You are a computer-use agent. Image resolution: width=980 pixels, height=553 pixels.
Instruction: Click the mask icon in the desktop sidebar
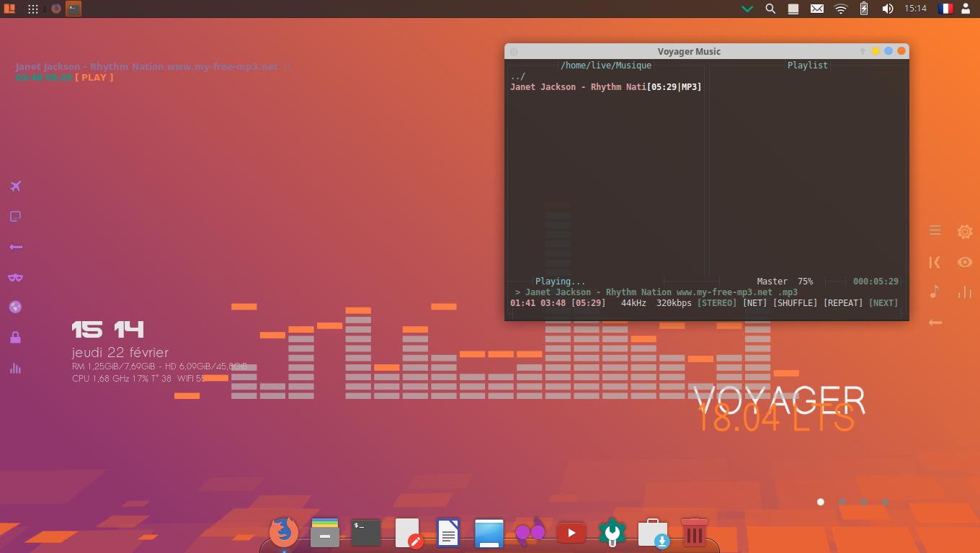pyautogui.click(x=15, y=277)
